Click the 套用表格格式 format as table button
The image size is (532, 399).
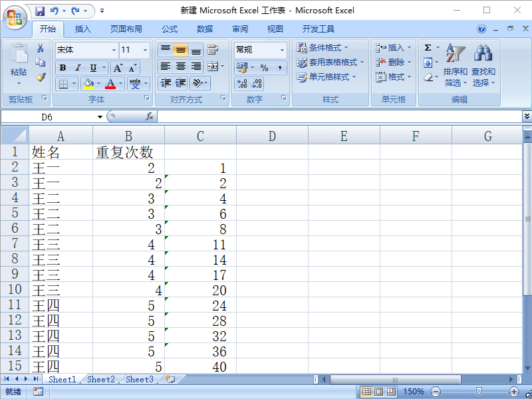[331, 62]
